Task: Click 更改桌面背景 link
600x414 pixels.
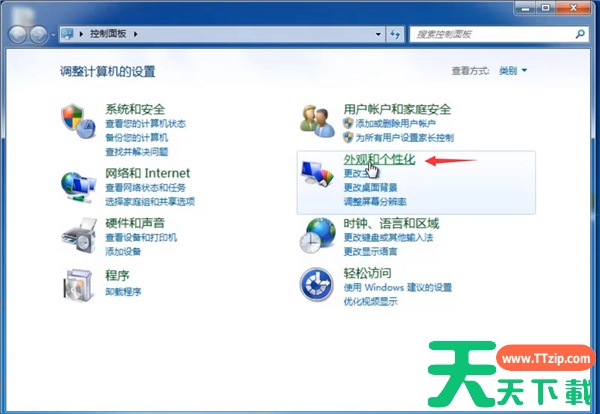Action: pyautogui.click(x=370, y=187)
